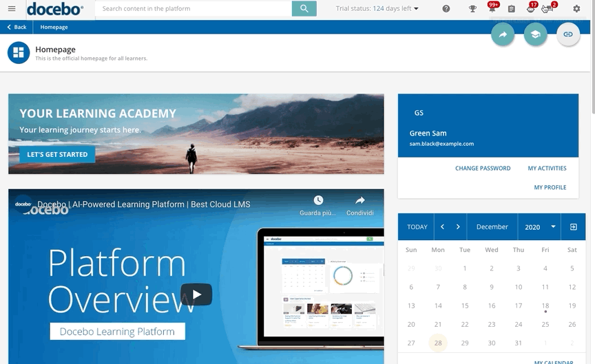Expand the Trial status dropdown
Screen dimensions: 595x364
pos(377,9)
